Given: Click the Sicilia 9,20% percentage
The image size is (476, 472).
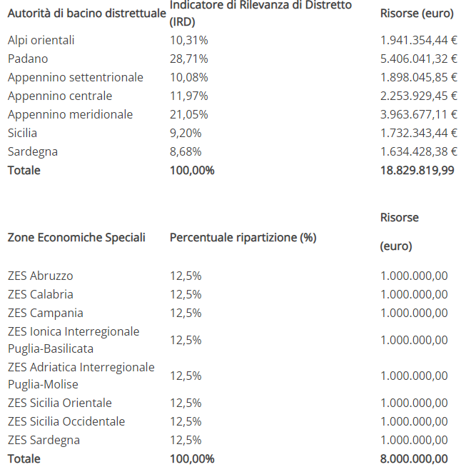Looking at the screenshot, I should point(186,133).
